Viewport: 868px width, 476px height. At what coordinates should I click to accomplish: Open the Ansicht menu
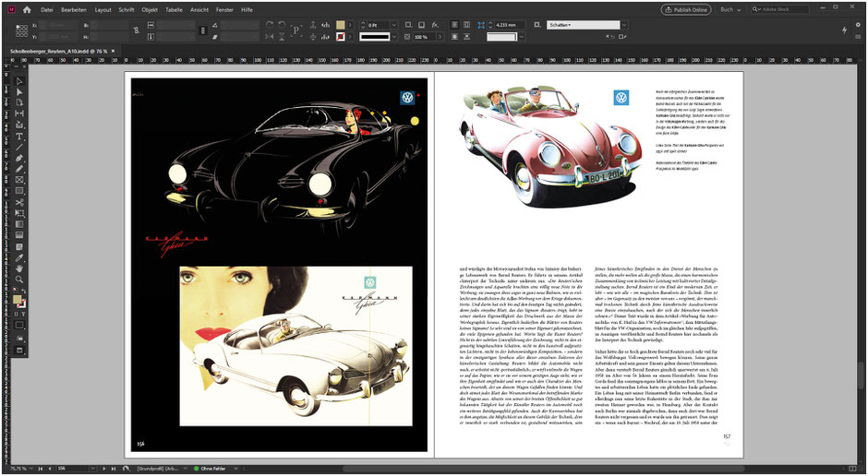pos(199,10)
